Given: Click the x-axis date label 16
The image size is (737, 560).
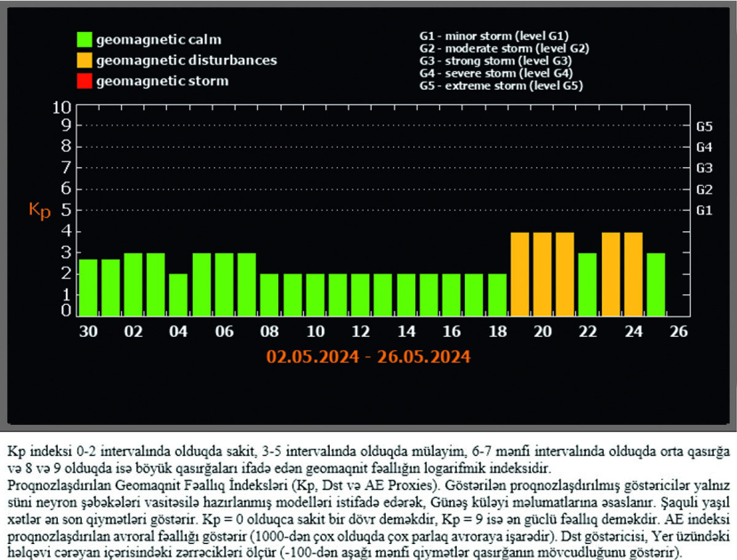Looking at the screenshot, I should coord(452,332).
